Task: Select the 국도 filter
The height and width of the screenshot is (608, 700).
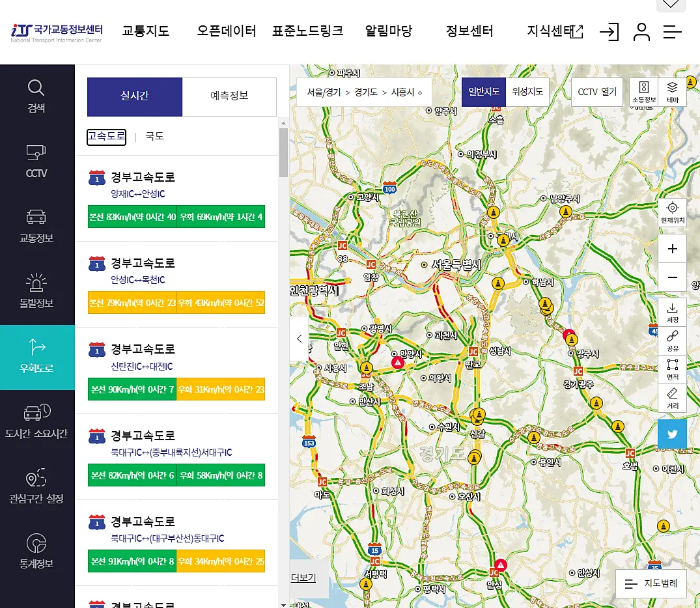Action: (x=154, y=136)
